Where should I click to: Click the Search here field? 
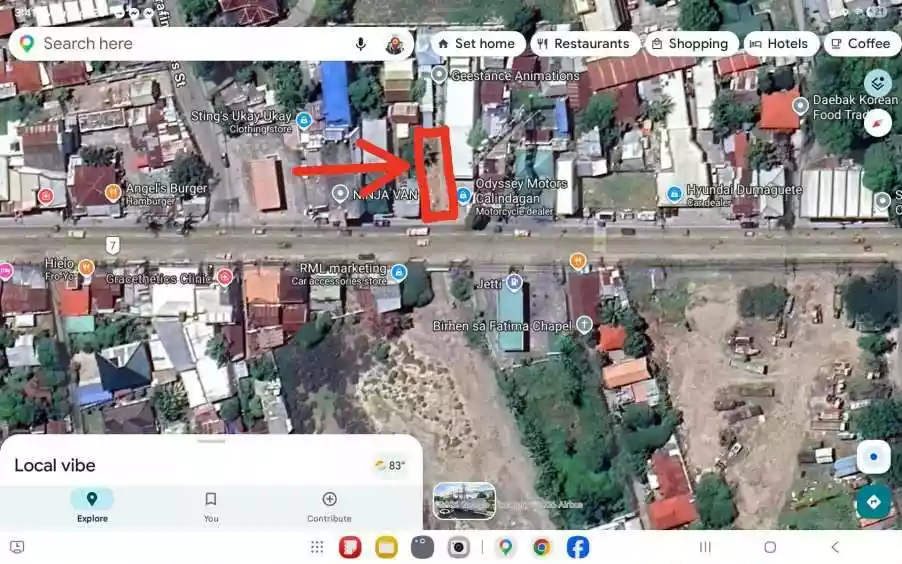point(211,44)
